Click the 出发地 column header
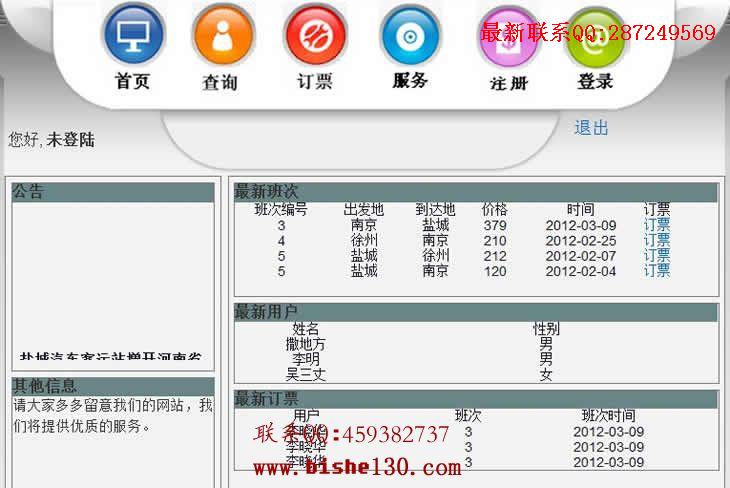 click(364, 210)
